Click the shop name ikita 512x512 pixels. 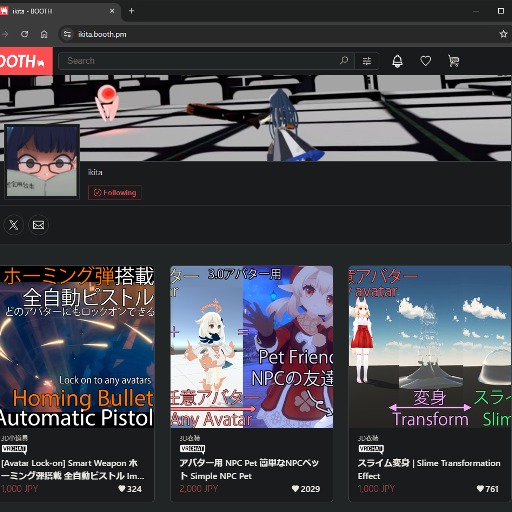[x=95, y=172]
